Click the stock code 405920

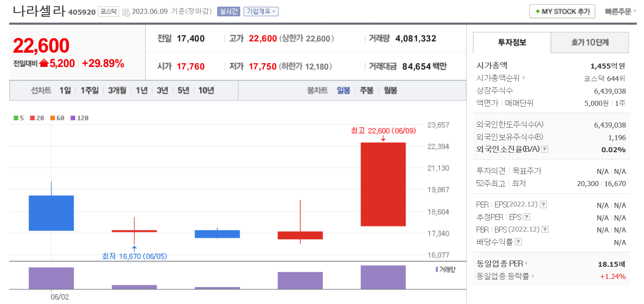click(82, 12)
